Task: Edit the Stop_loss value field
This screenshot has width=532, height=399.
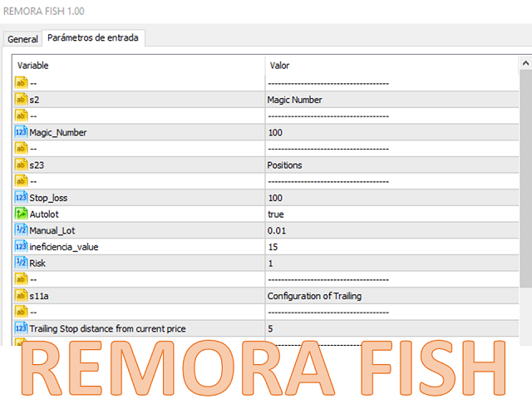Action: [x=275, y=197]
